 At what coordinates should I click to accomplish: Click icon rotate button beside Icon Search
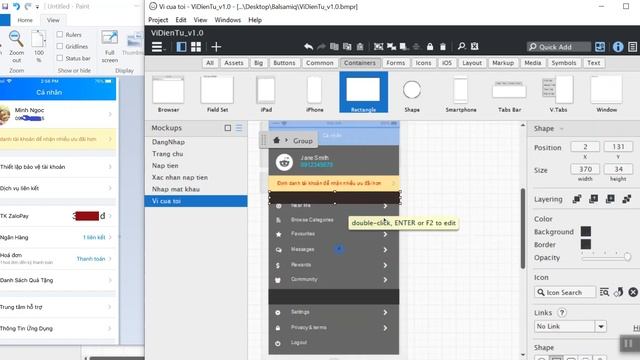(x=619, y=292)
